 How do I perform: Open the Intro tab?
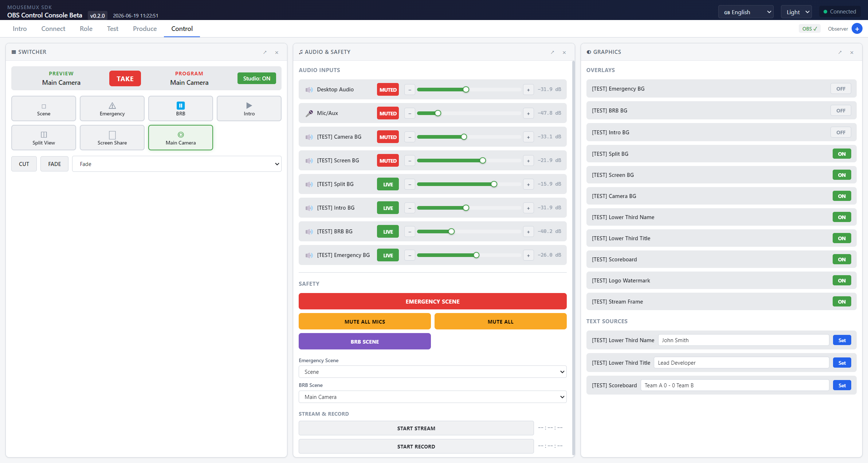pos(20,29)
